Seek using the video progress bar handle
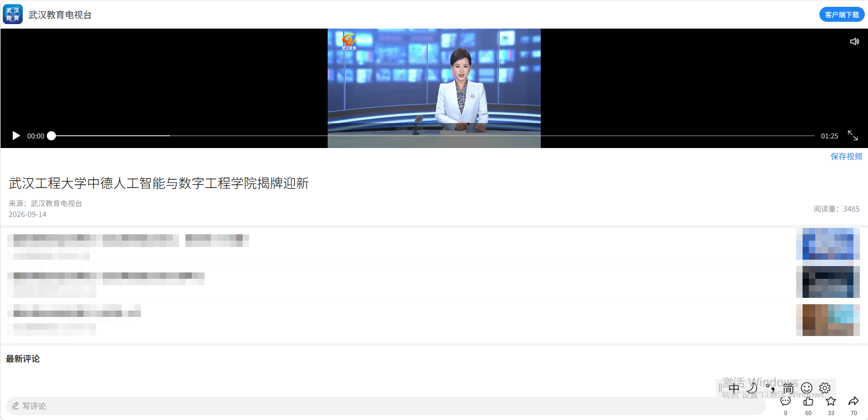The height and width of the screenshot is (420, 868). click(x=51, y=136)
